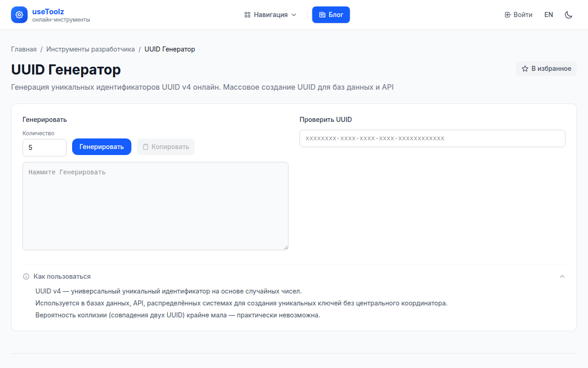Click the useToolz gear logo icon

19,15
